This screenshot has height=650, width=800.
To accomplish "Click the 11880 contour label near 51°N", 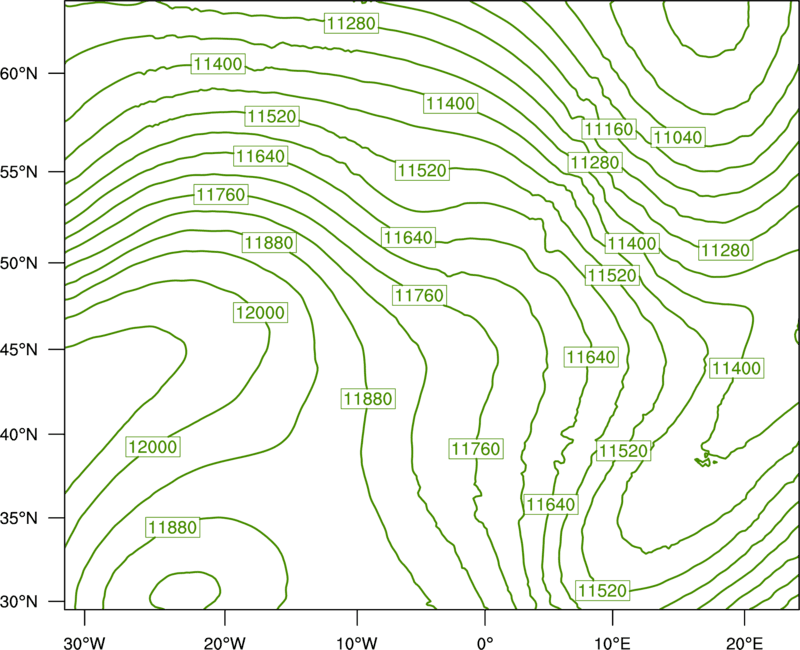I will 269,242.
